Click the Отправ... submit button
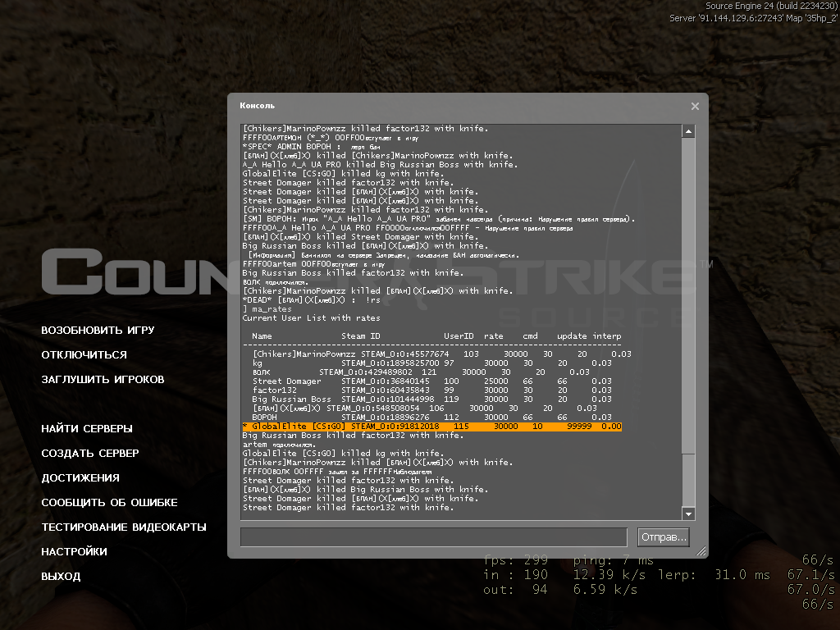 pyautogui.click(x=663, y=536)
